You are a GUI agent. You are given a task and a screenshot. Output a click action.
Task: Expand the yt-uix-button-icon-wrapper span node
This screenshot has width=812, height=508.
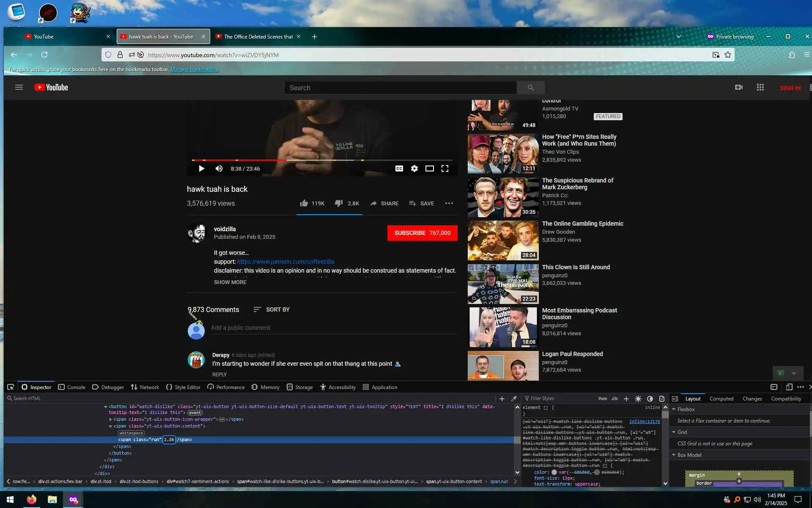110,419
